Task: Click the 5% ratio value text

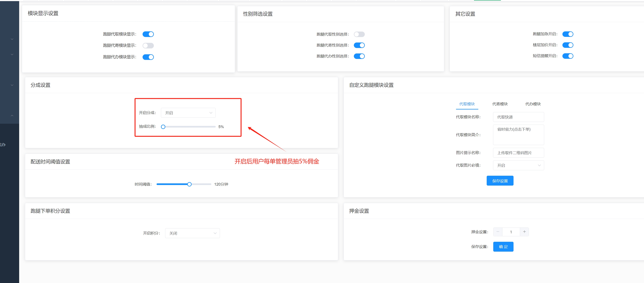Action: (221, 127)
